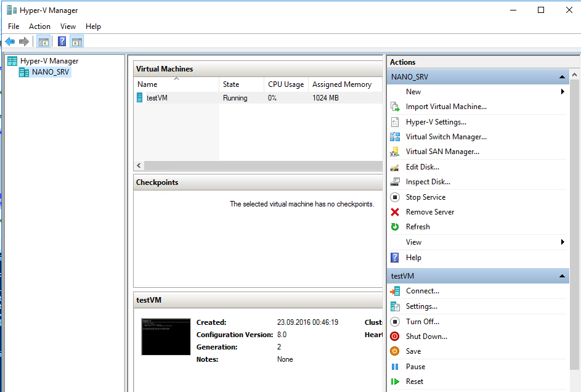Open the File menu
Screen dimensions: 581x392
[14, 27]
